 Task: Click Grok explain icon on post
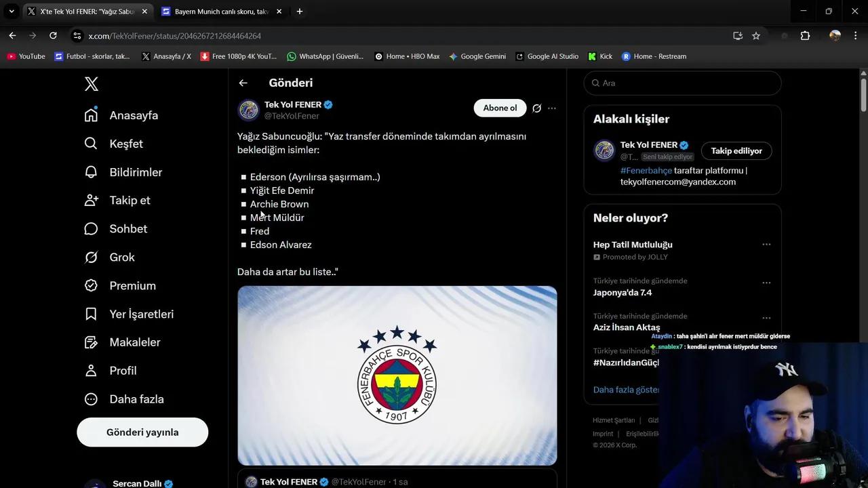(x=536, y=108)
